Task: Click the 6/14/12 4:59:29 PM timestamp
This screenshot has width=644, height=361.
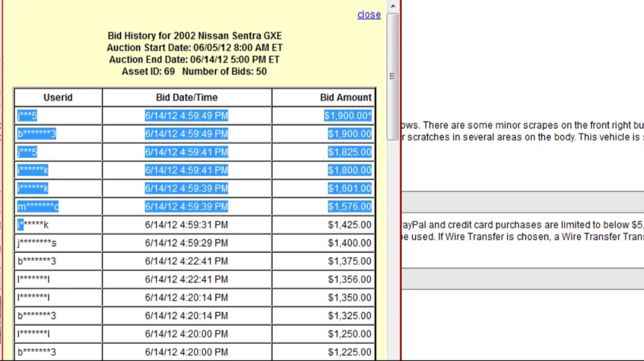Action: 186,243
